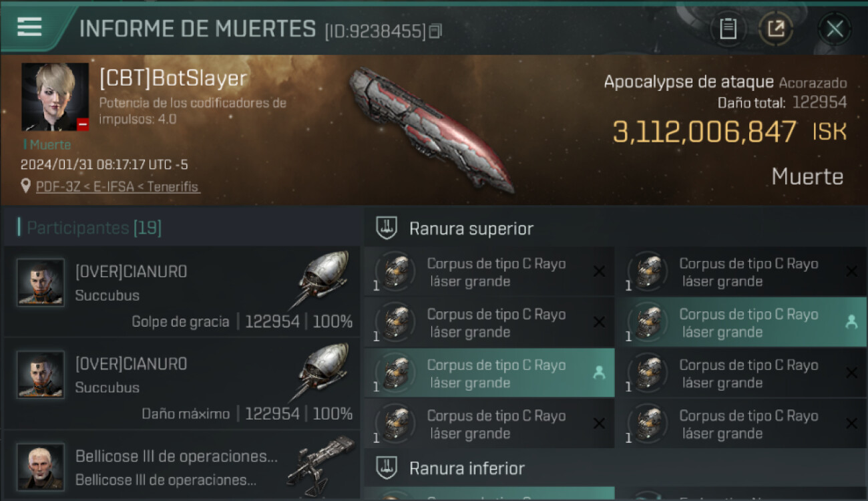Screen dimensions: 868x501
Task: Select CIANURO Golpe de gracia participant
Action: (182, 292)
